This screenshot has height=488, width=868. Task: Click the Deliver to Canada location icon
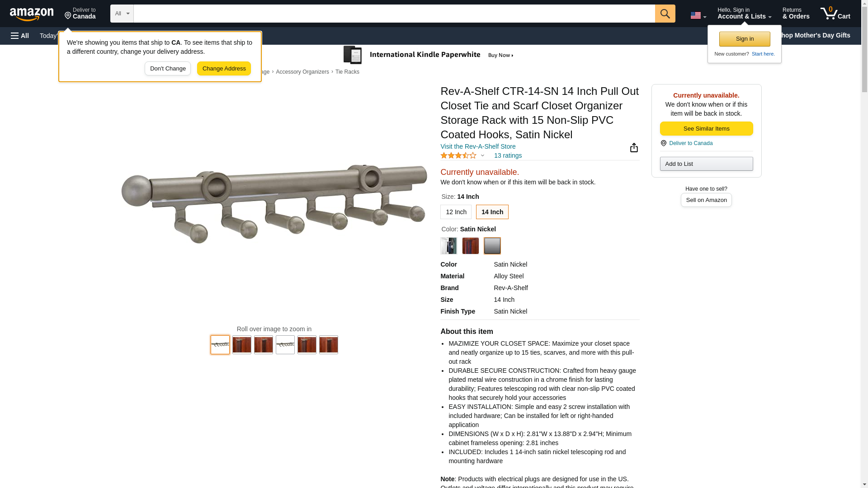(x=68, y=16)
